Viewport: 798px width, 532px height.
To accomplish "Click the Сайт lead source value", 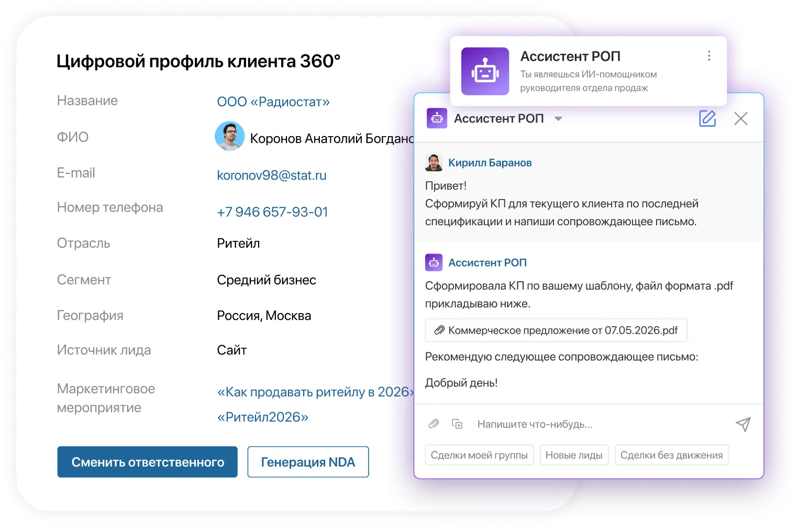I will pyautogui.click(x=232, y=350).
